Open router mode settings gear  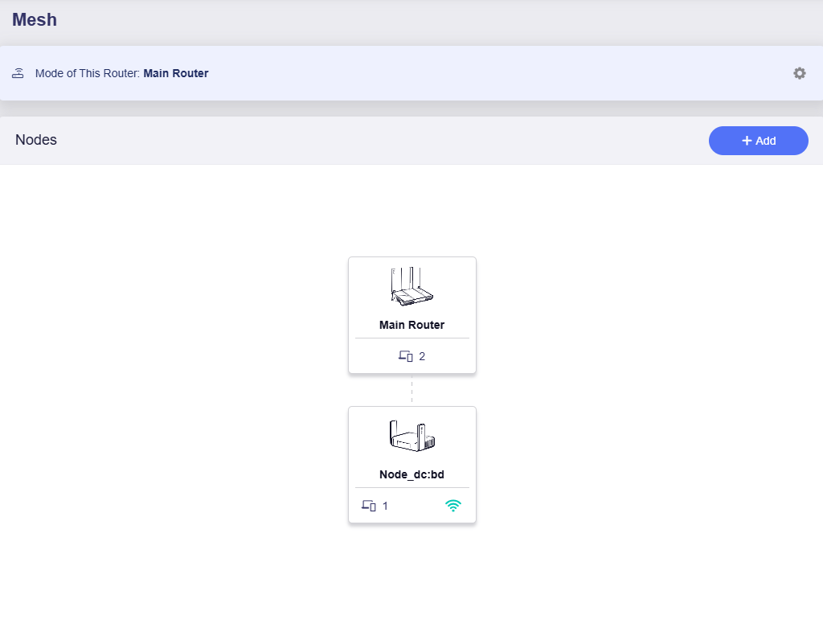pos(799,73)
